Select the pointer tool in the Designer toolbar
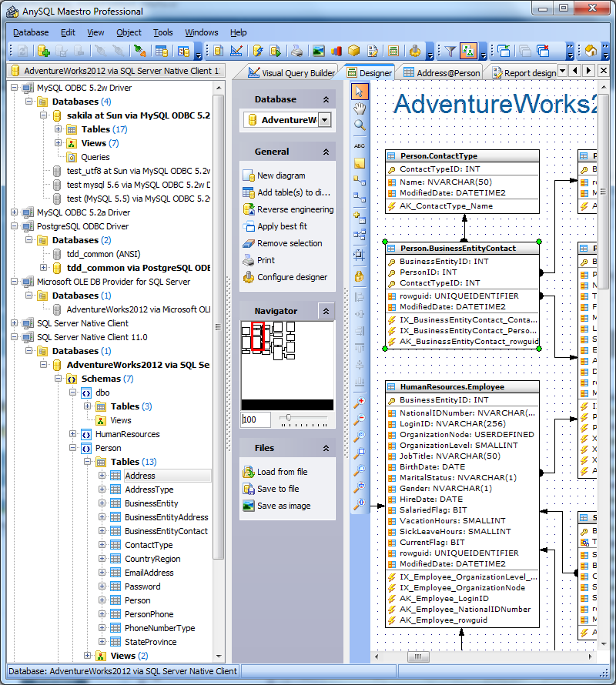Image resolution: width=616 pixels, height=685 pixels. (x=359, y=91)
